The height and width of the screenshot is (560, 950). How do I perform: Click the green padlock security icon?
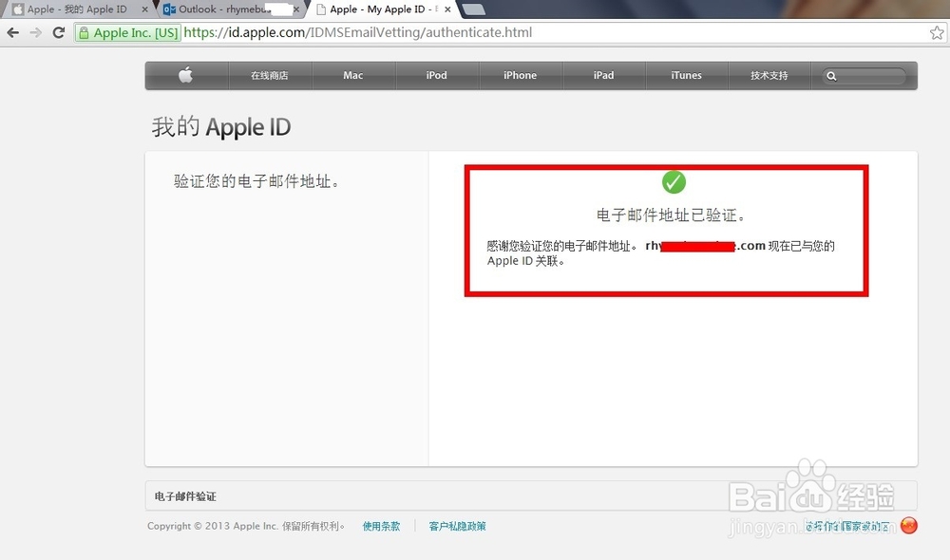point(84,32)
